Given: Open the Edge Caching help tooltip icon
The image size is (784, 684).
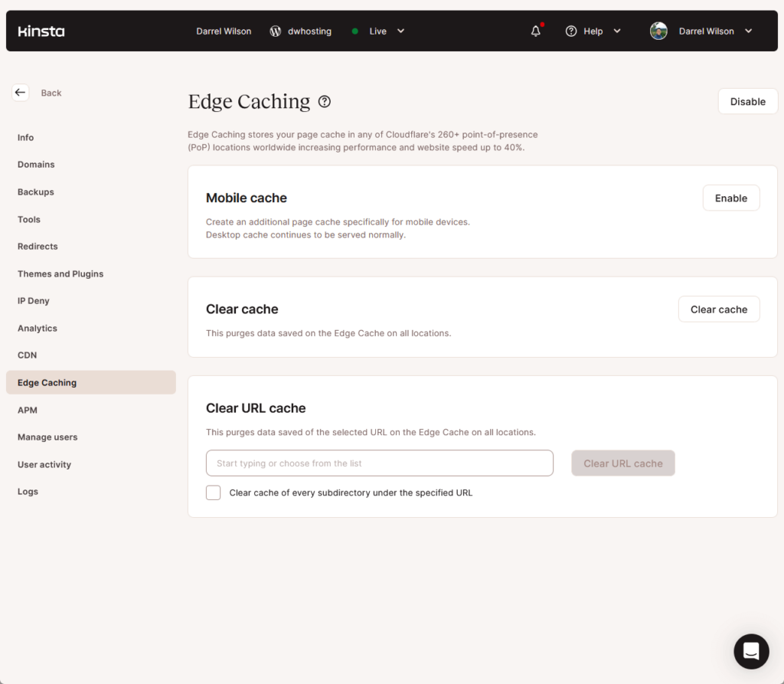Looking at the screenshot, I should [325, 102].
